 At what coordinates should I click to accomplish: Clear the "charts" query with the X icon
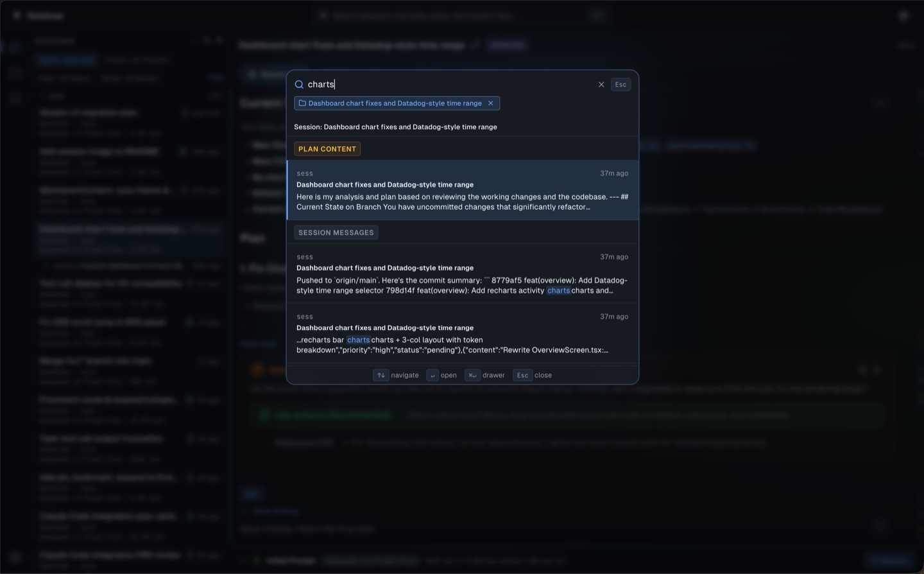coord(601,85)
